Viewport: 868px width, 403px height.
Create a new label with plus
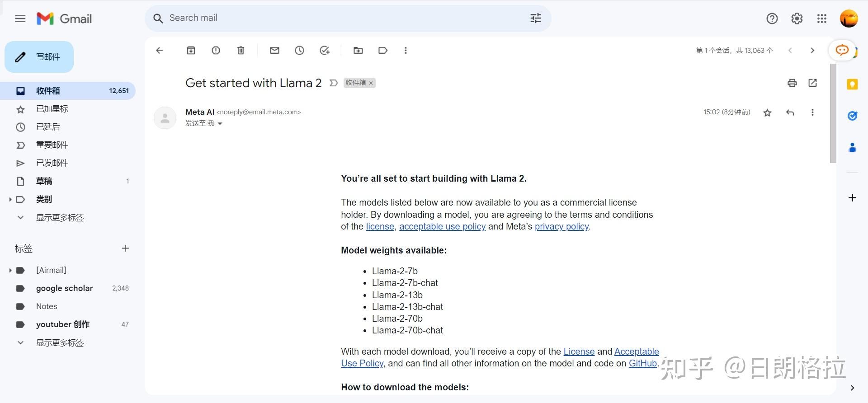[x=125, y=248]
